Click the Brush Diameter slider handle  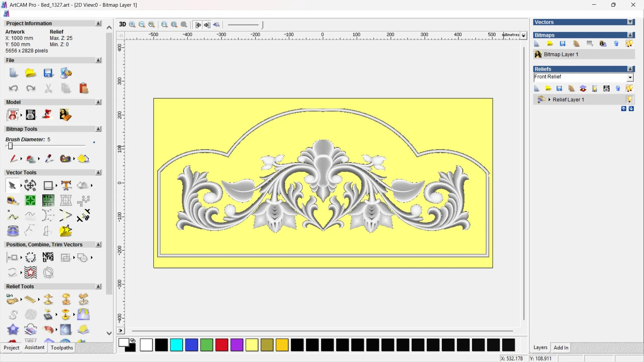click(x=10, y=146)
